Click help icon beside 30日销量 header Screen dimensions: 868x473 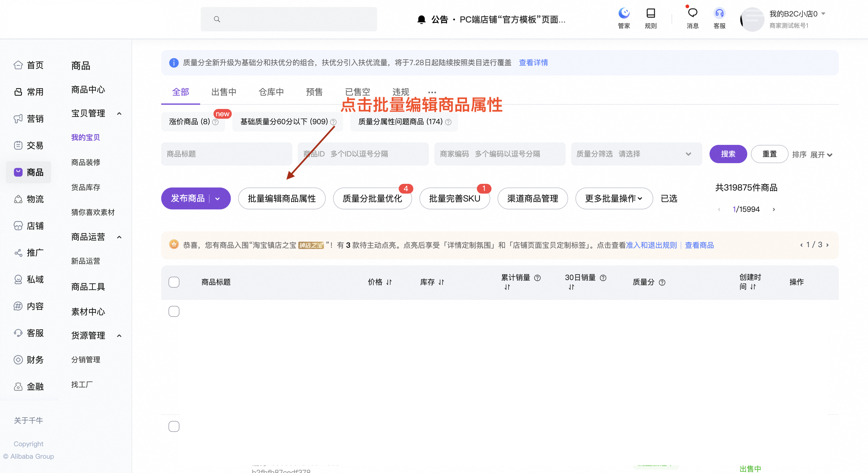[603, 278]
